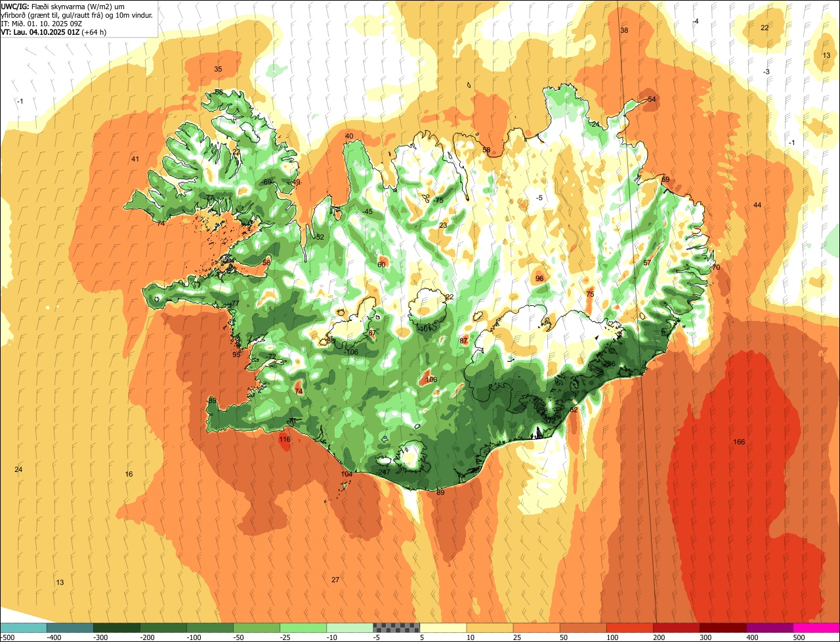The width and height of the screenshot is (840, 642).
Task: Click the map title 'Flæði skynvarma (W/m2) um'
Action: pos(78,6)
